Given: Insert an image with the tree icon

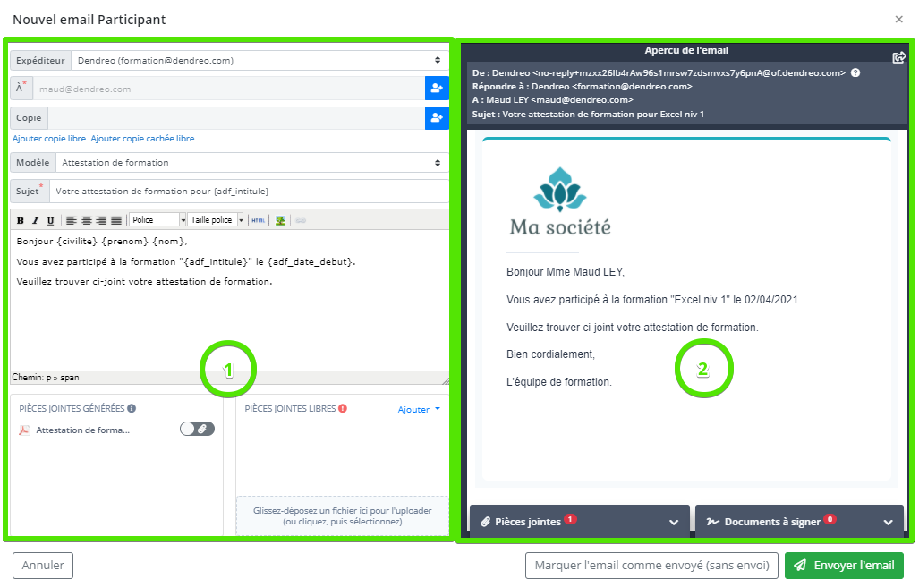Looking at the screenshot, I should coord(280,220).
